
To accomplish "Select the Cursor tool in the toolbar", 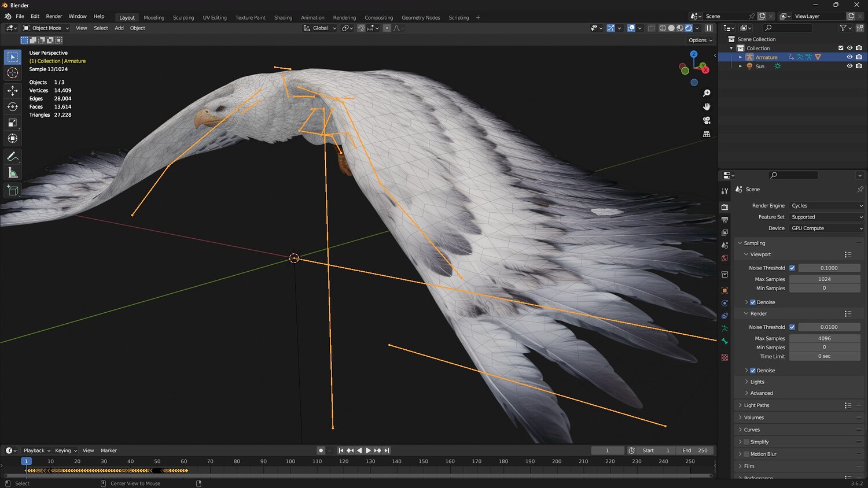I will pos(13,73).
